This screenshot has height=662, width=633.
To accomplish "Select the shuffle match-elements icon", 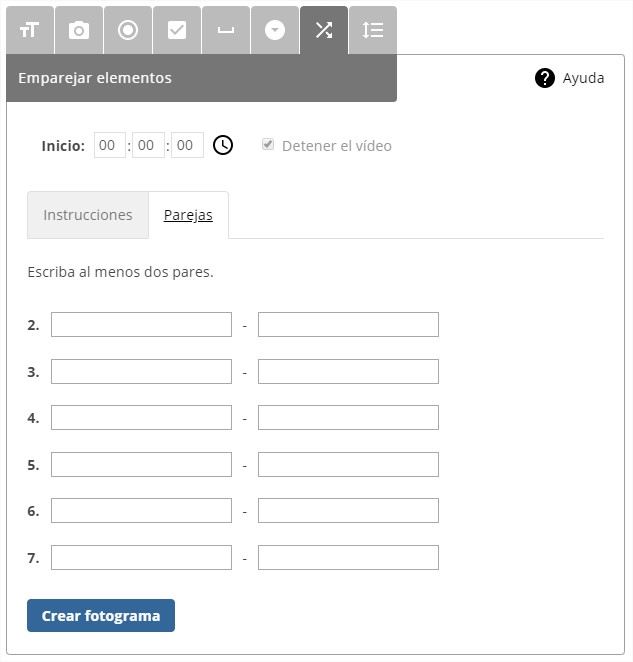I will coord(323,30).
